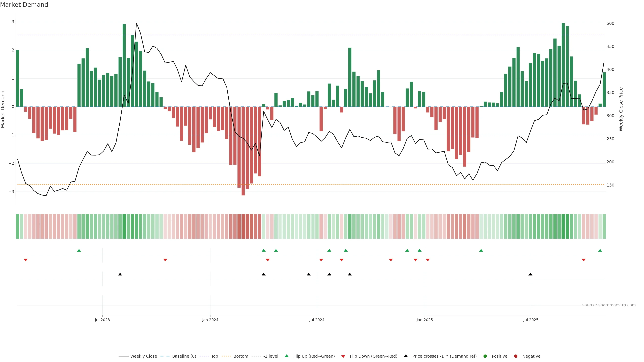Click black price-cross marker near Jul 2025
644x362 pixels.
point(530,274)
